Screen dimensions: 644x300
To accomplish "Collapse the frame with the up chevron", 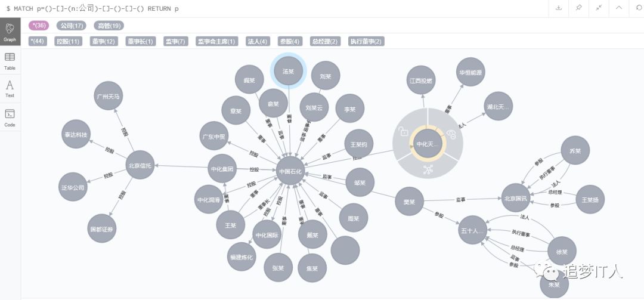I will tap(618, 8).
